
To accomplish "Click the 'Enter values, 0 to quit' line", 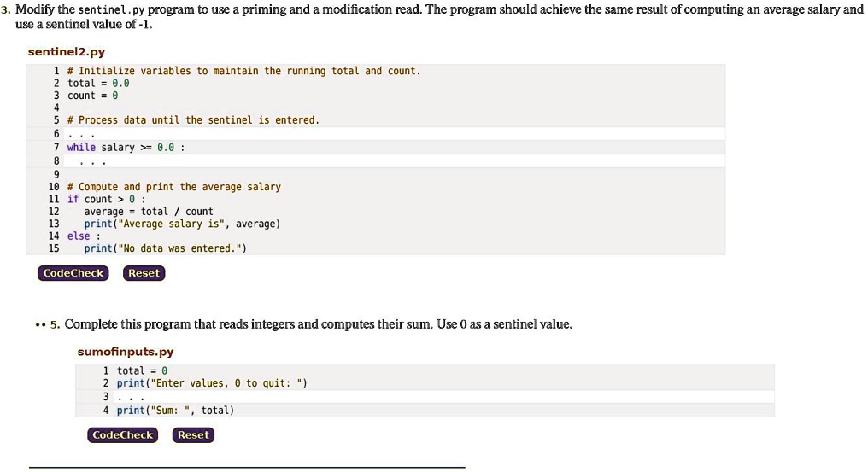I will coord(212,383).
